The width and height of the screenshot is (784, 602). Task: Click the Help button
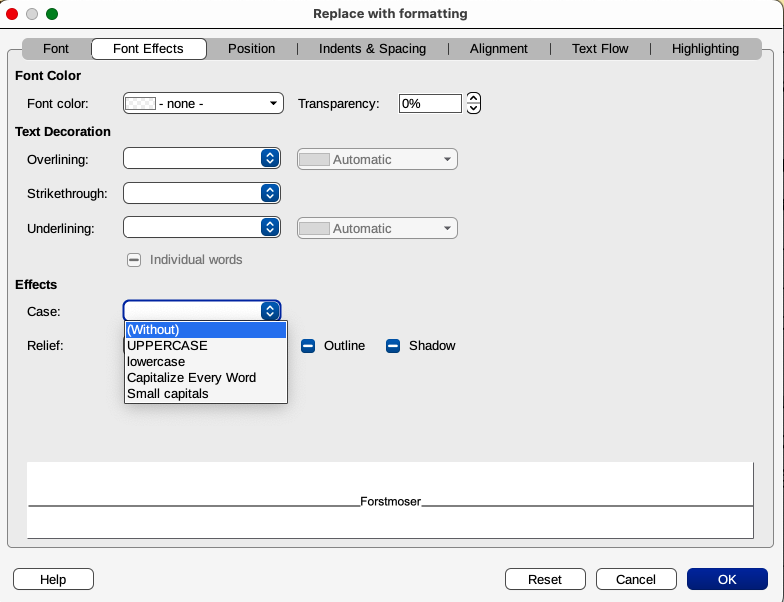click(53, 579)
